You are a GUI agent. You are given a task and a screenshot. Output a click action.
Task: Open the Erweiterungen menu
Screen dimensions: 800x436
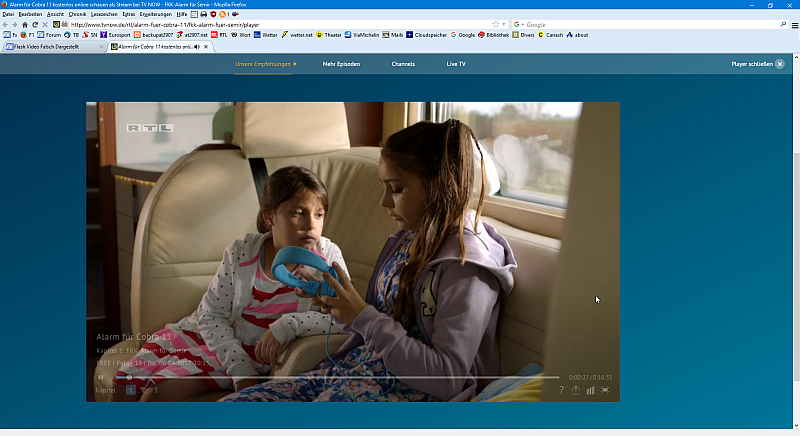pyautogui.click(x=156, y=14)
